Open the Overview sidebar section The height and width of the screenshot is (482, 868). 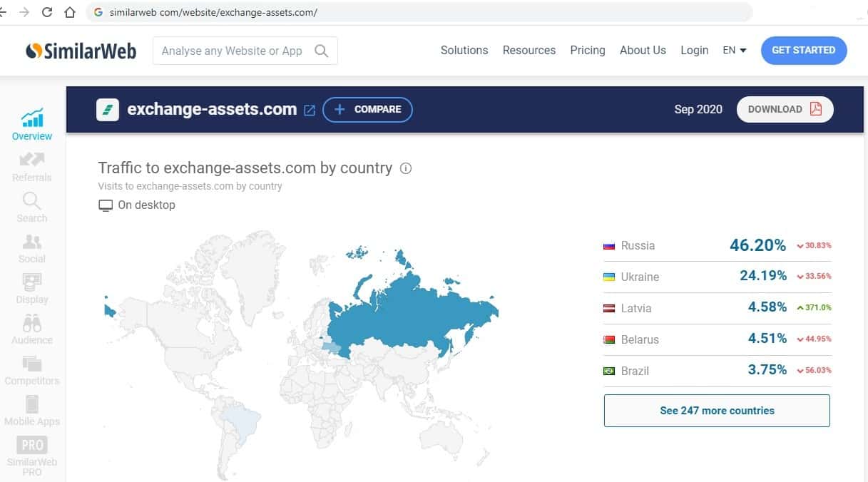[x=32, y=125]
